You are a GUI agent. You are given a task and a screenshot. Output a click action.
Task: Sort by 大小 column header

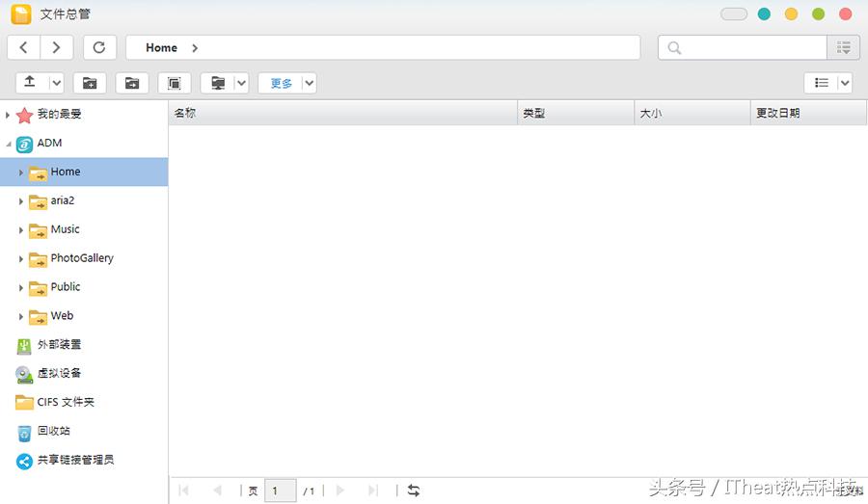(692, 113)
